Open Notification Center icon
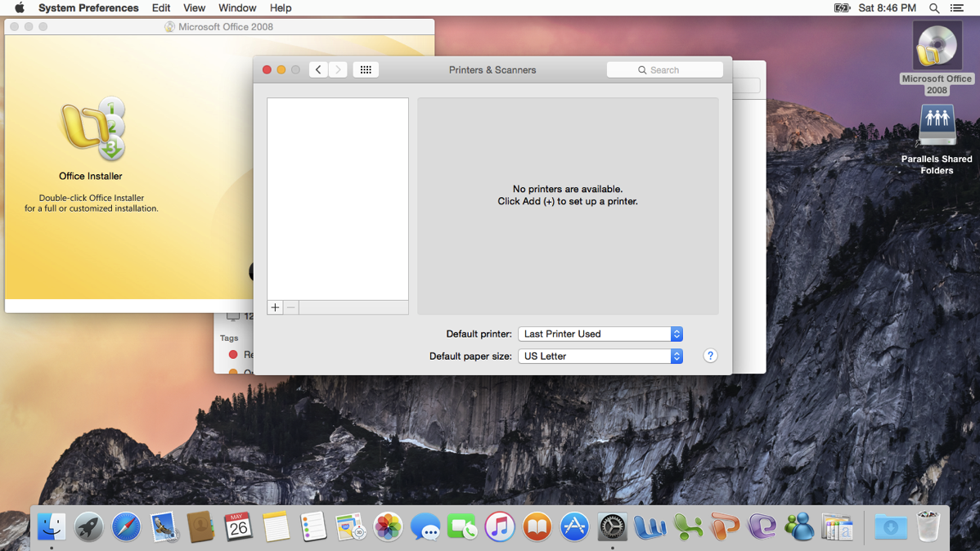 957,8
